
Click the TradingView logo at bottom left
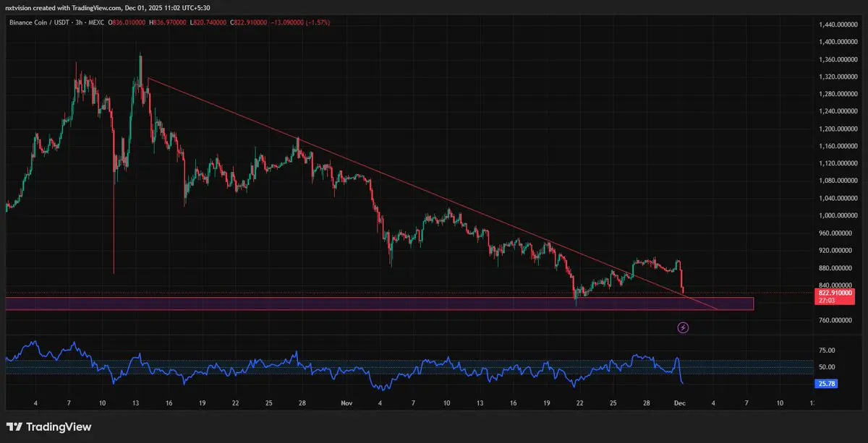[x=48, y=426]
